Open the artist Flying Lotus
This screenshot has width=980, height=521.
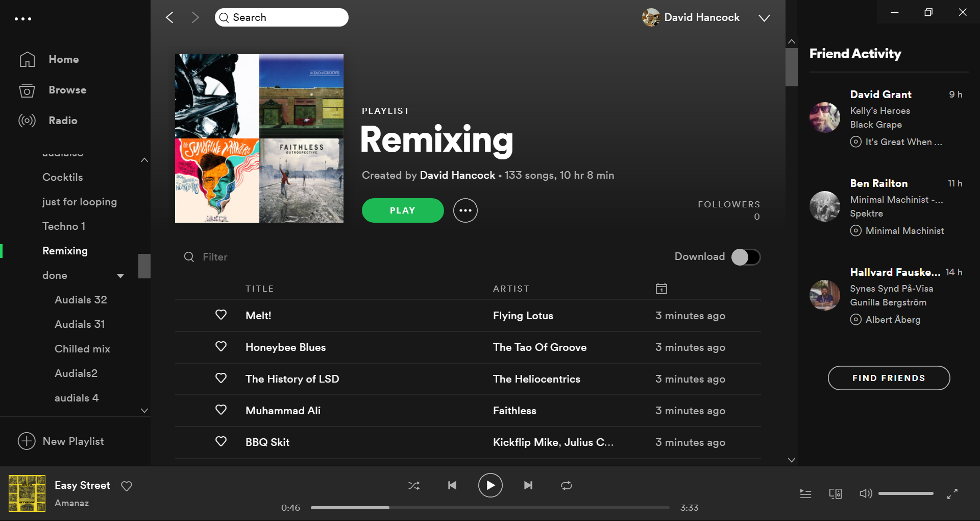point(523,316)
